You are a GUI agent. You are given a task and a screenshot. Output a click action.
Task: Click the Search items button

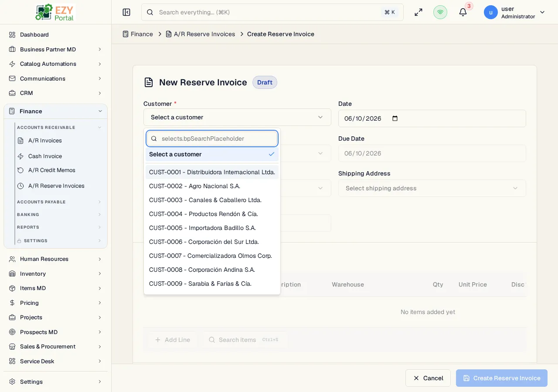click(x=243, y=340)
